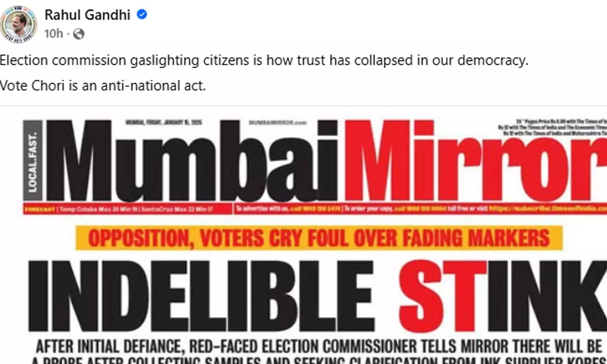Click the blue verified badge

pos(142,15)
